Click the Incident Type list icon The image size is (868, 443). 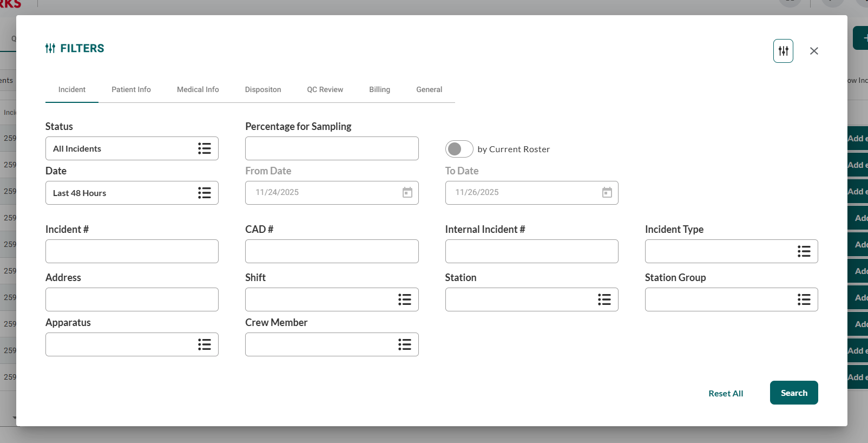[804, 251]
